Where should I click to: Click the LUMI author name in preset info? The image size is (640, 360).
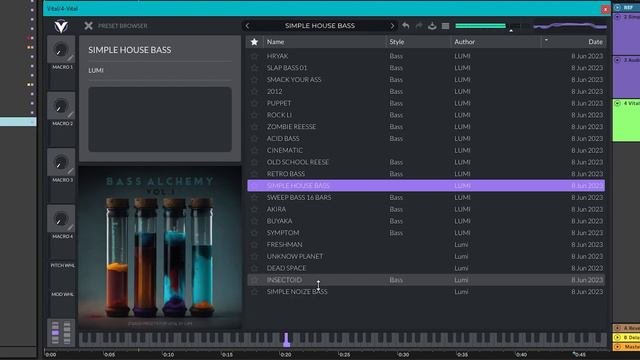pyautogui.click(x=96, y=70)
